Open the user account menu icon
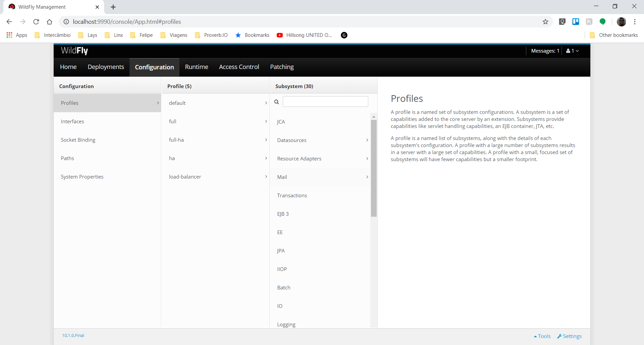The width and height of the screenshot is (644, 345). click(572, 51)
